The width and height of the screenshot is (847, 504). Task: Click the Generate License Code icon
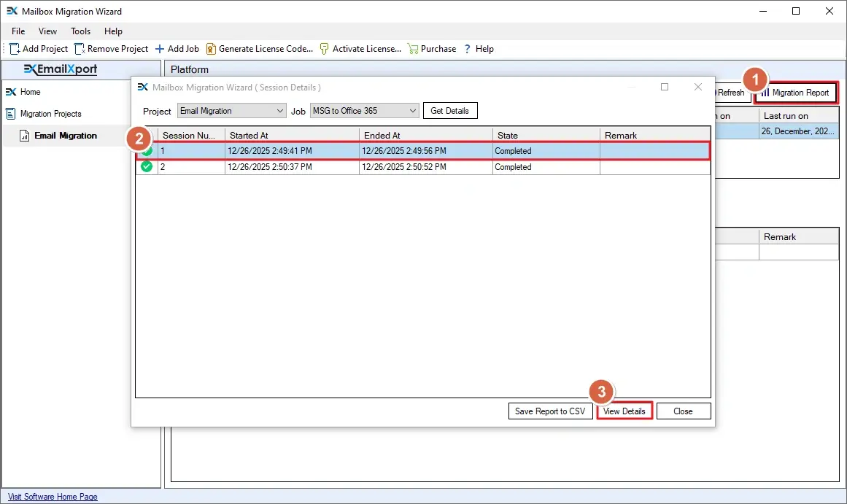coord(211,49)
